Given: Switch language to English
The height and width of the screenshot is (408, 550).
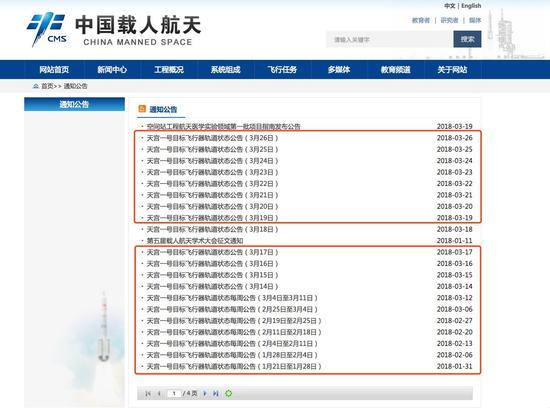Looking at the screenshot, I should click(471, 6).
